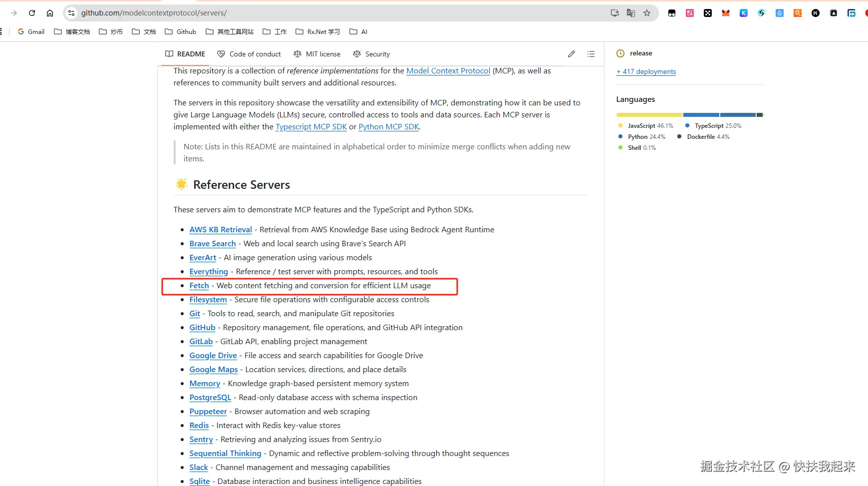The width and height of the screenshot is (868, 486).
Task: Open the black square triangle extension
Action: click(x=834, y=13)
